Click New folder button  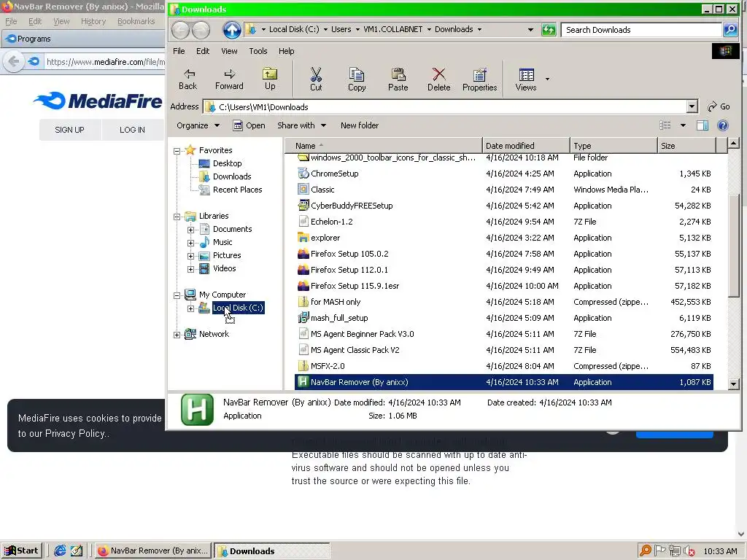coord(360,125)
